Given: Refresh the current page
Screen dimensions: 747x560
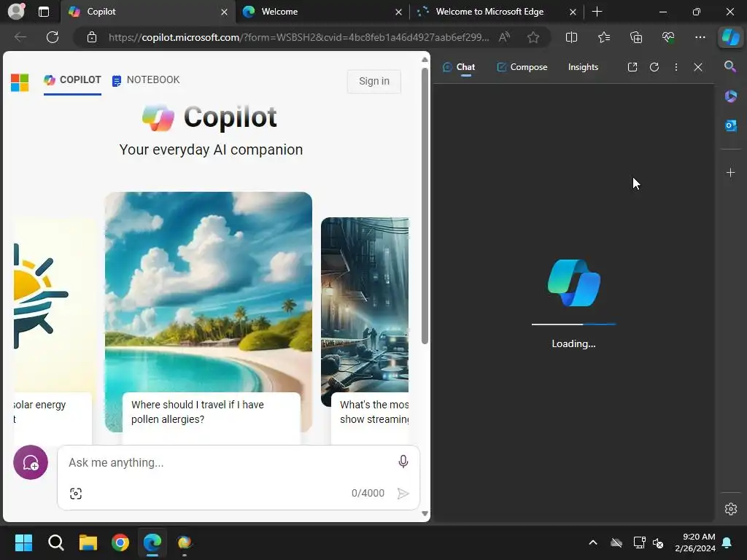Looking at the screenshot, I should point(53,37).
